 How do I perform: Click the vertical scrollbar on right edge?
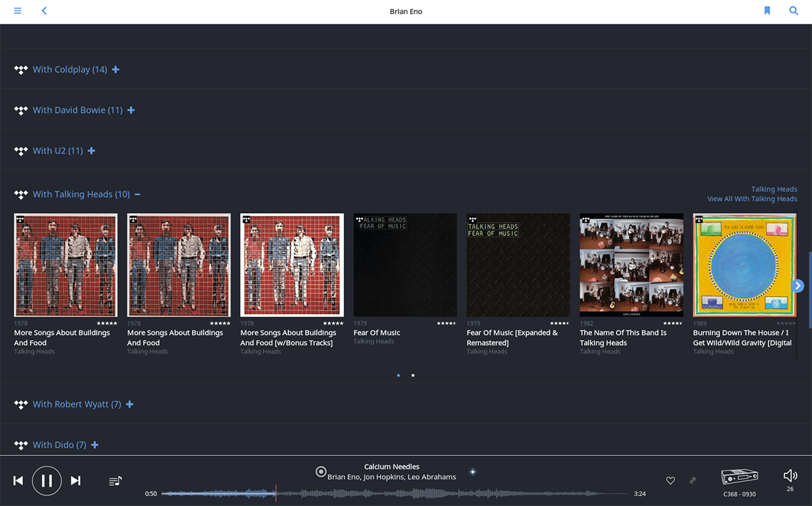809,290
